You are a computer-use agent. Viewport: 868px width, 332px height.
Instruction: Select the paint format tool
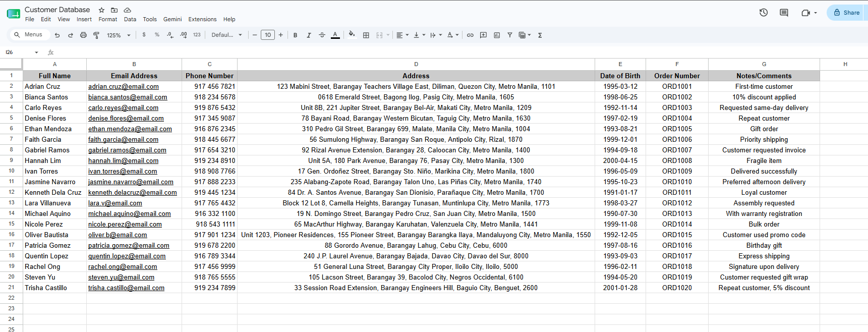[96, 35]
